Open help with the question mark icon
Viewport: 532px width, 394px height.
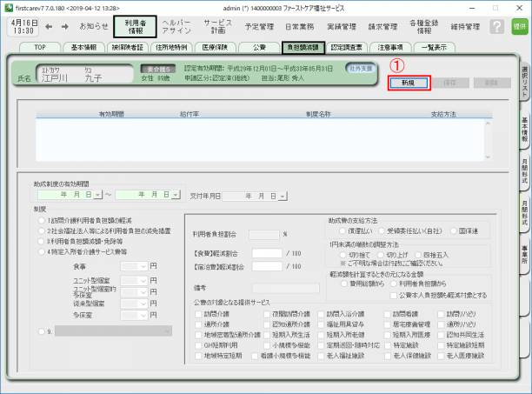tap(496, 27)
